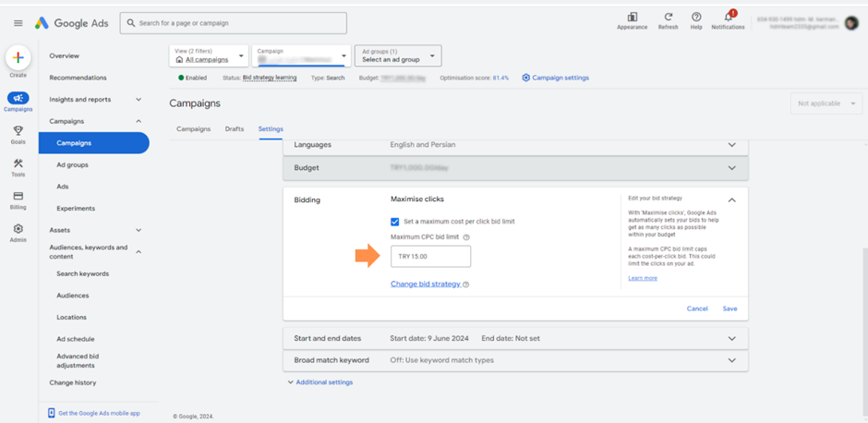The image size is (868, 423).
Task: Open the Appearance icon
Action: (x=633, y=18)
